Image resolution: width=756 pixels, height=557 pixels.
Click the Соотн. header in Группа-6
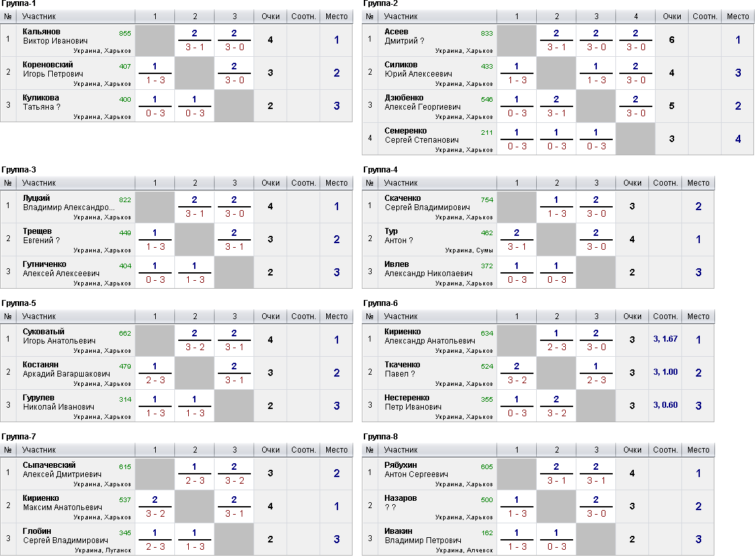(x=666, y=316)
